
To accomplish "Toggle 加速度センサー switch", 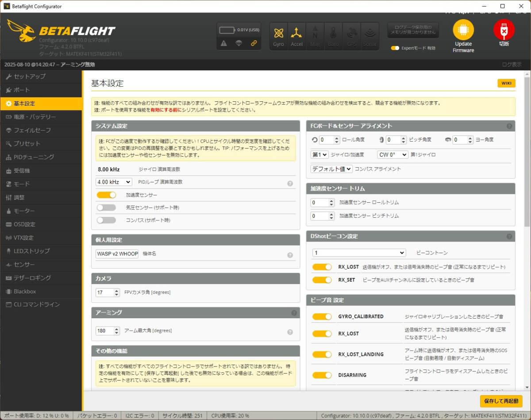I will click(x=106, y=195).
